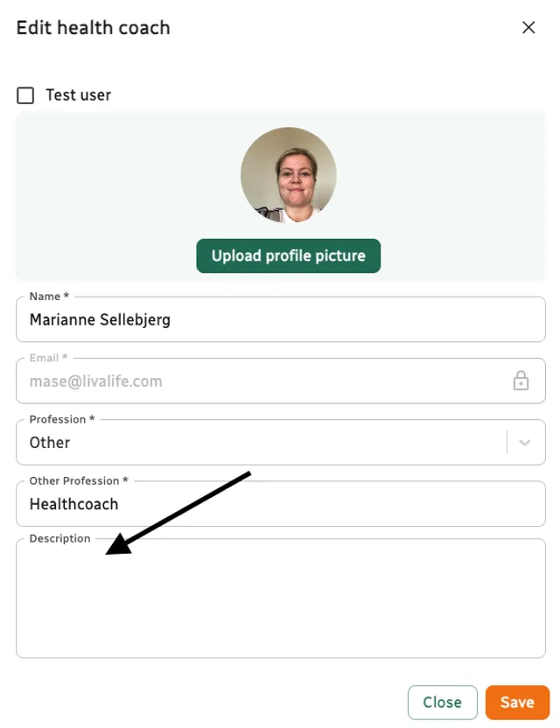Click the locked Email field
Viewport: 560px width, 728px height.
262,381
